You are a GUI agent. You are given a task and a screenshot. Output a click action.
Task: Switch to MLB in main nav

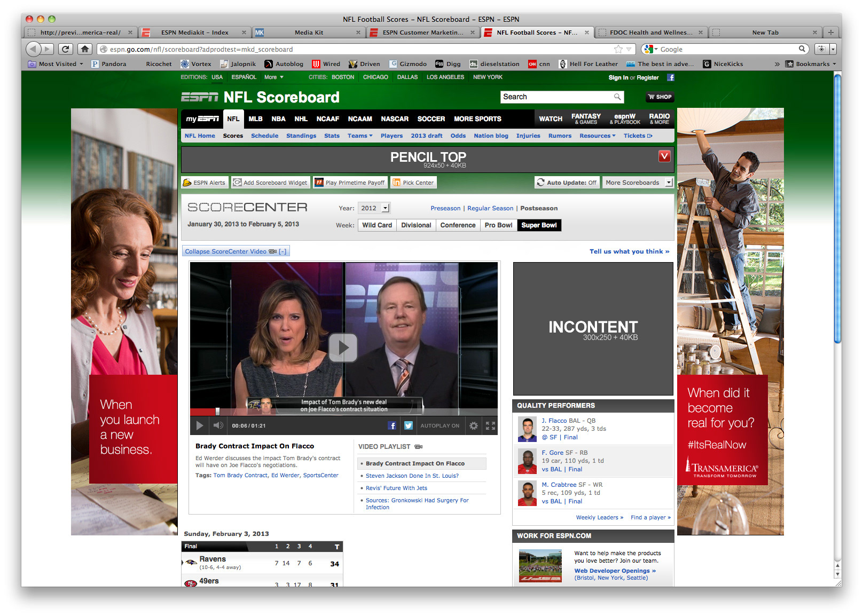(255, 119)
